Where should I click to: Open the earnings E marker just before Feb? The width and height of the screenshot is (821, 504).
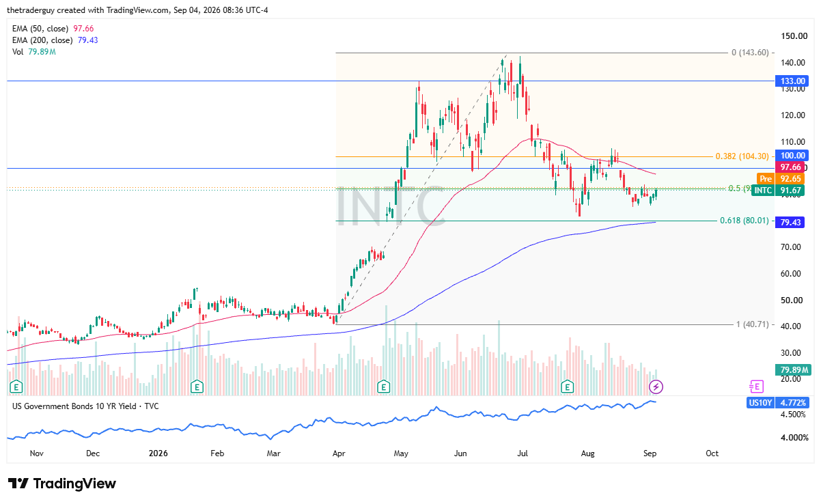pyautogui.click(x=197, y=387)
